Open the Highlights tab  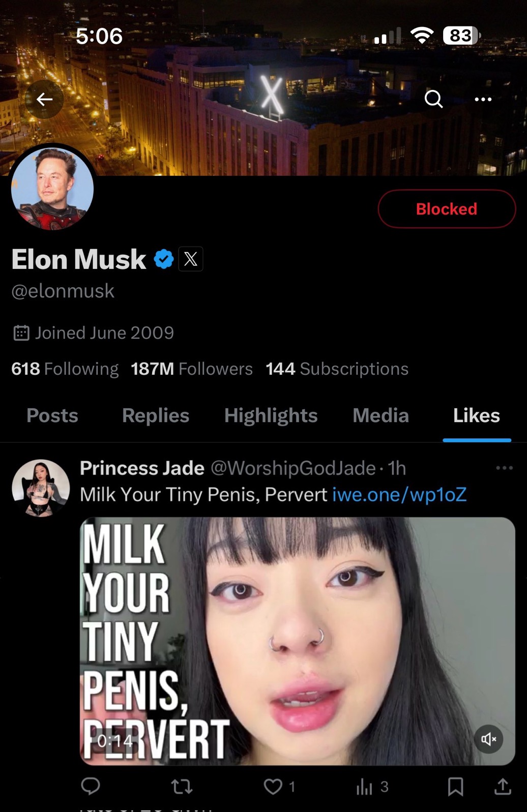tap(271, 415)
